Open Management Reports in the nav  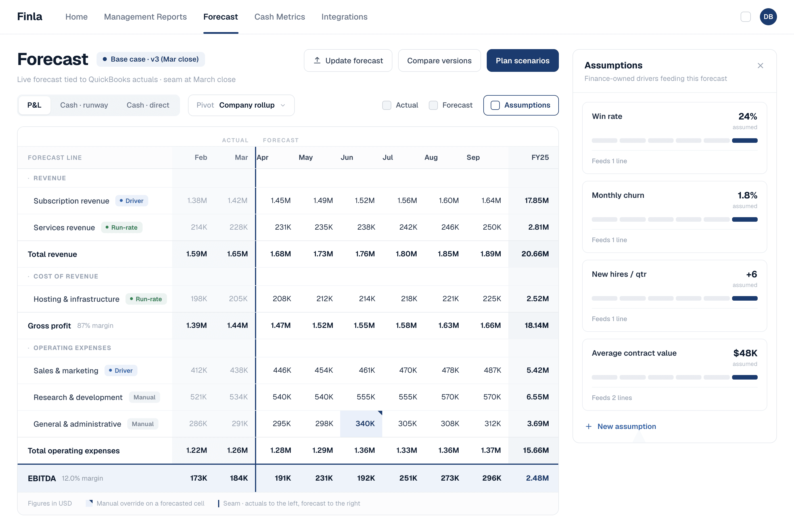(145, 17)
